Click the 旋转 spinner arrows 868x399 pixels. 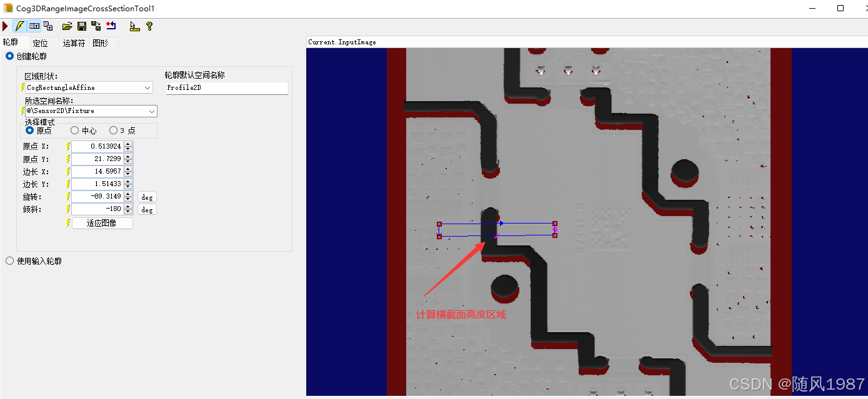pyautogui.click(x=128, y=197)
